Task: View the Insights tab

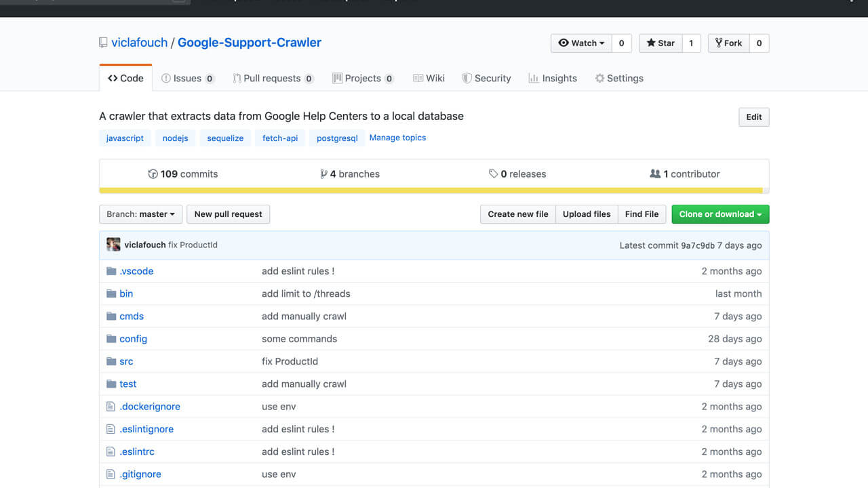Action: pyautogui.click(x=553, y=78)
